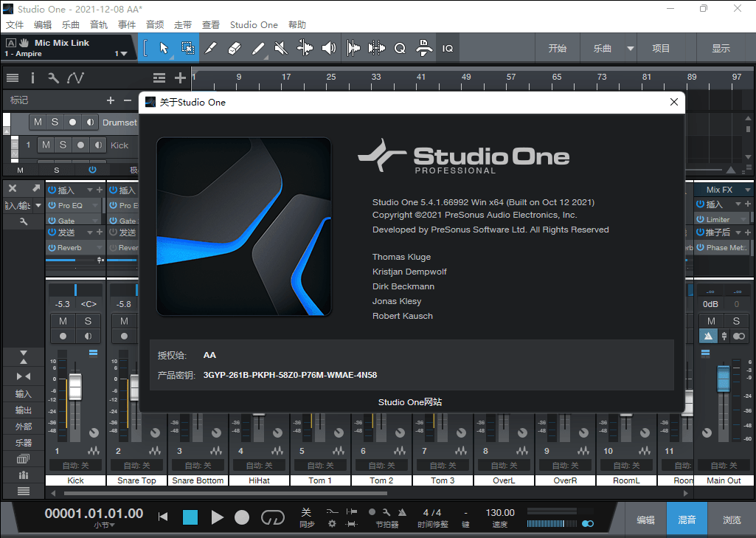Toggle monitor on the Kick track
756x538 pixels.
point(98,145)
